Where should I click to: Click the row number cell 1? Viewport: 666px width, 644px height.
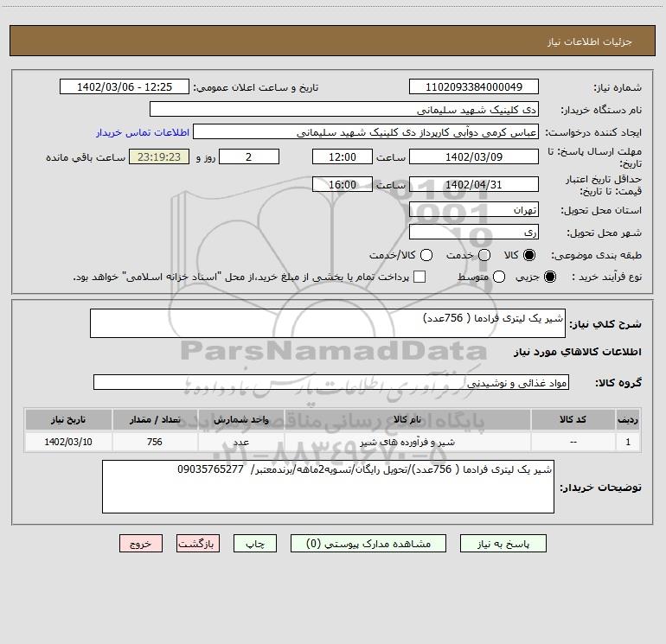pos(628,442)
